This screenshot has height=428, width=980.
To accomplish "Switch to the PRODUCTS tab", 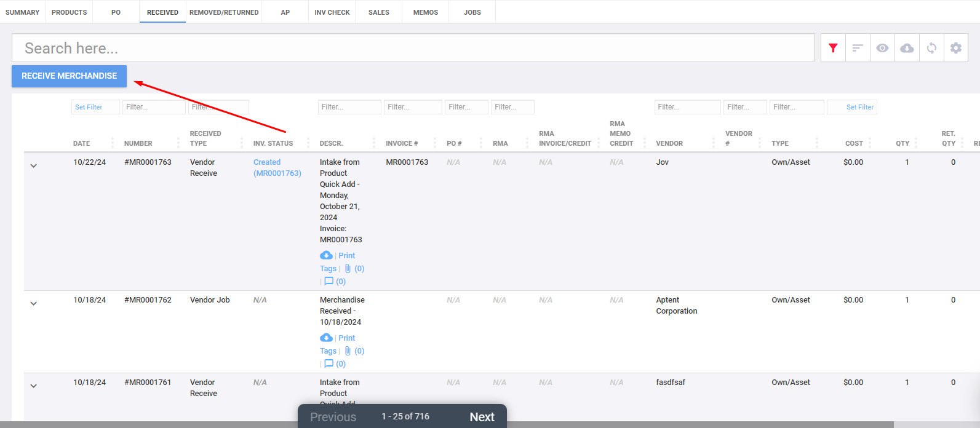I will pos(69,12).
